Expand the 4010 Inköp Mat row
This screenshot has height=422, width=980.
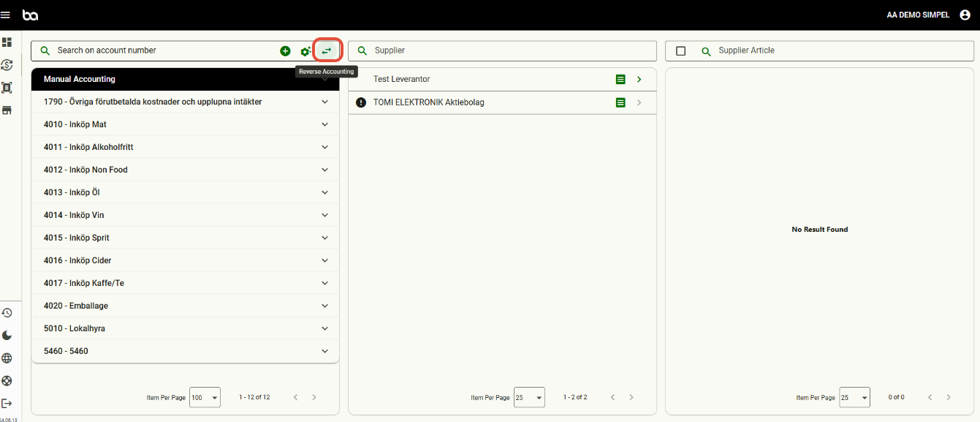[325, 124]
